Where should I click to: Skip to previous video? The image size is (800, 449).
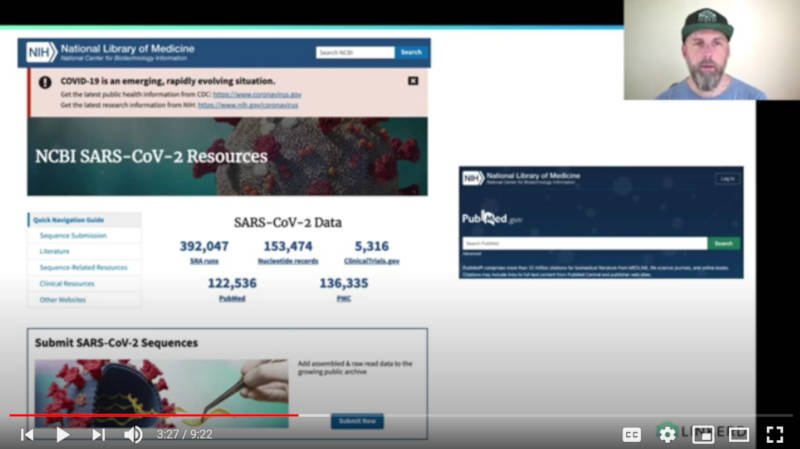click(27, 435)
